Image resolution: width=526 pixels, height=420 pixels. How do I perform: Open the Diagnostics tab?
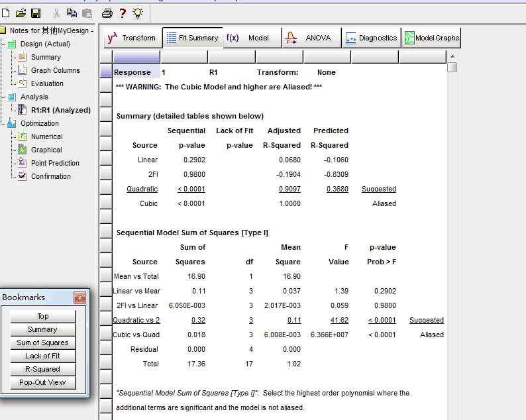click(x=372, y=38)
